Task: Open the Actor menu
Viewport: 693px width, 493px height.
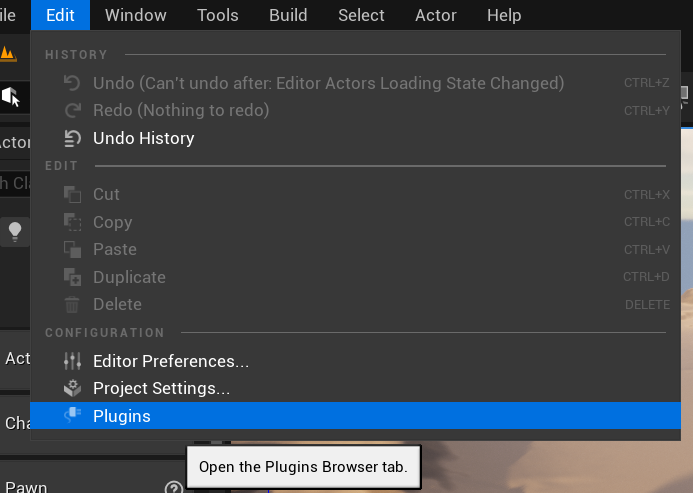Action: click(x=435, y=15)
